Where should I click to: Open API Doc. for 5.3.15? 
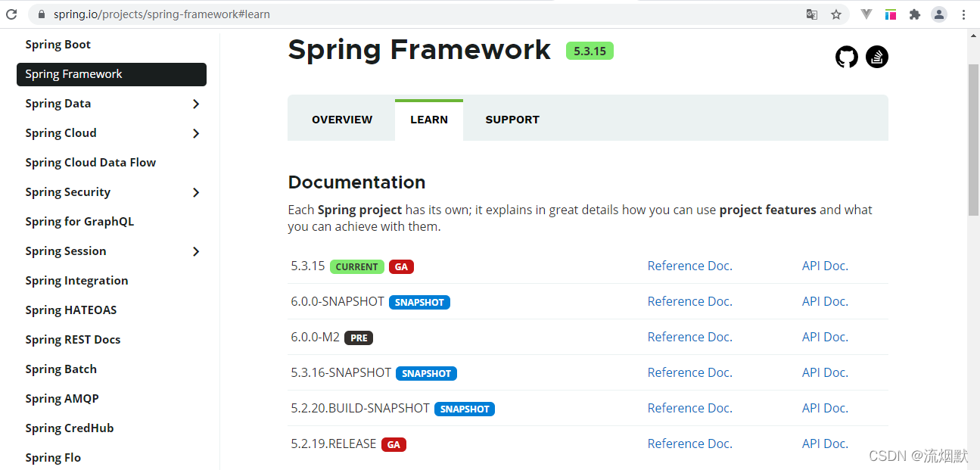coord(825,266)
